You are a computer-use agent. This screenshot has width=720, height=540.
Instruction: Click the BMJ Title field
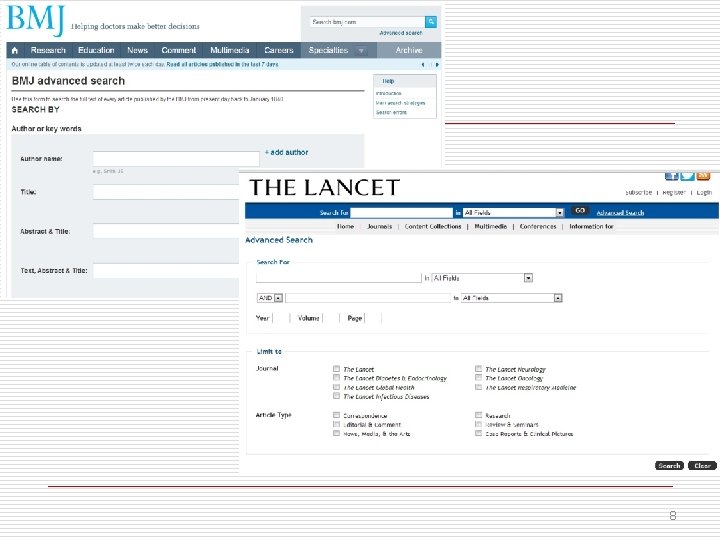(x=166, y=192)
